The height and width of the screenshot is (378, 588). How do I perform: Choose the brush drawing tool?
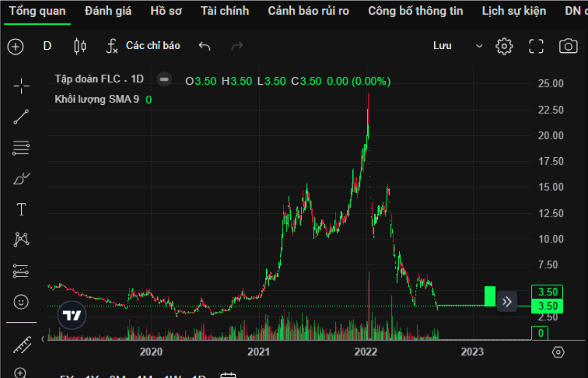[x=21, y=178]
